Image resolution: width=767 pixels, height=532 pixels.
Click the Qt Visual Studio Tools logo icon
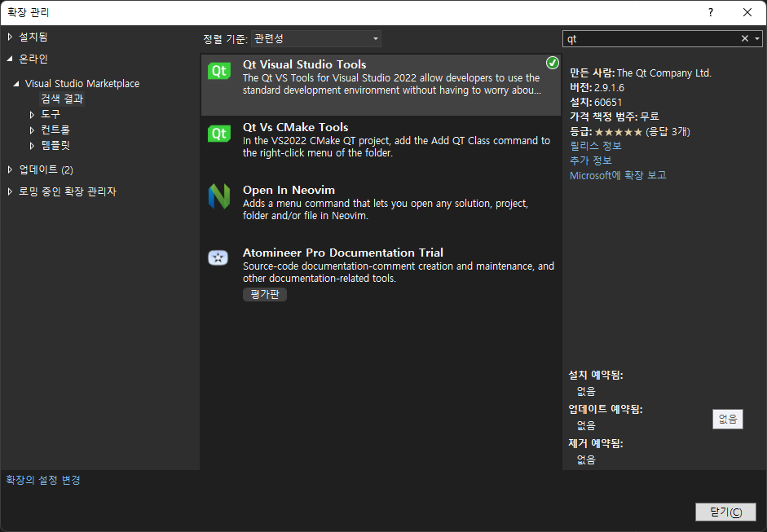pos(218,72)
